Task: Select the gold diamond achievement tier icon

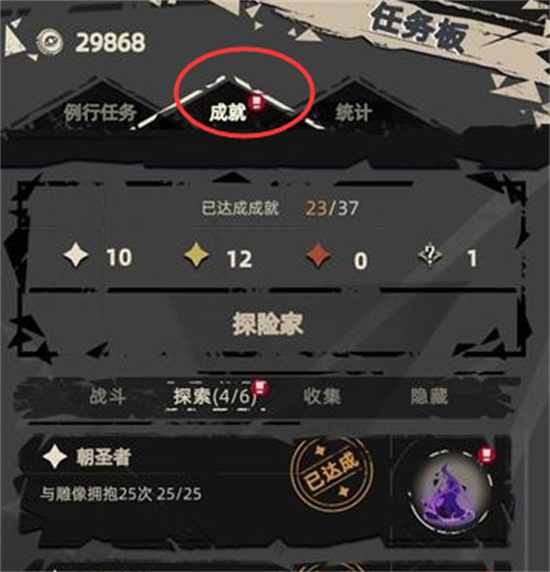Action: tap(197, 256)
